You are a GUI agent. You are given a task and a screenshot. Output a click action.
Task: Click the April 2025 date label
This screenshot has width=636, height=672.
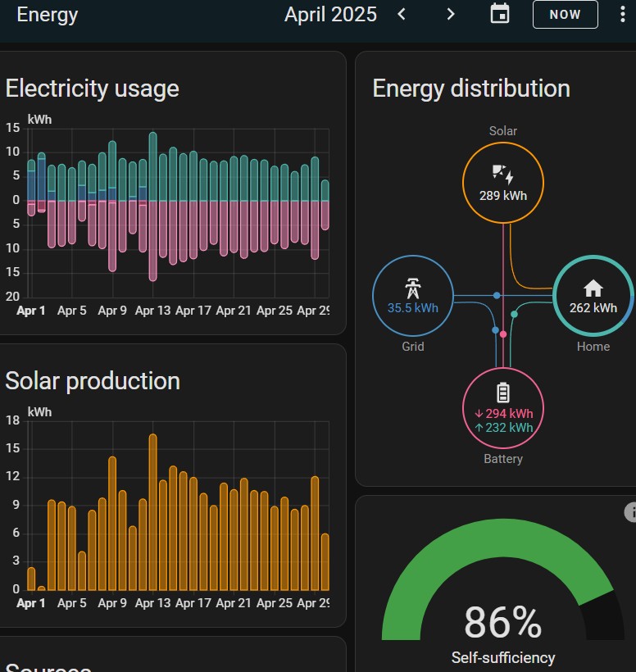tap(330, 14)
